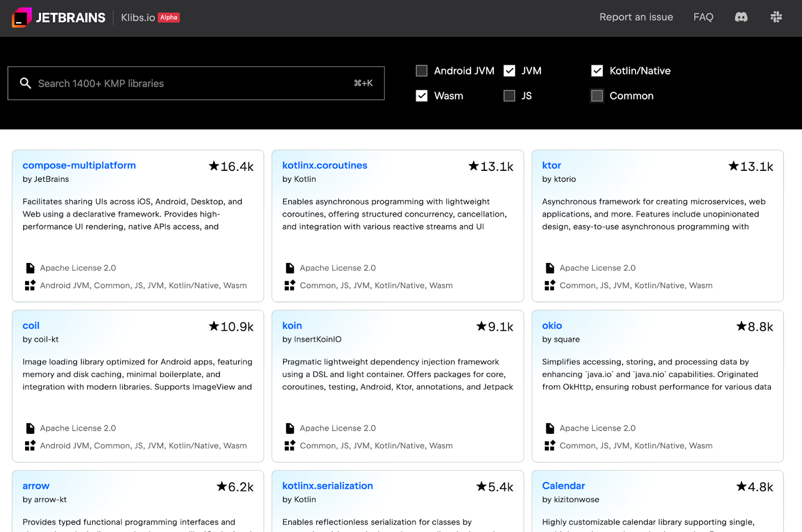
Task: Open the ktor library page
Action: (x=551, y=165)
